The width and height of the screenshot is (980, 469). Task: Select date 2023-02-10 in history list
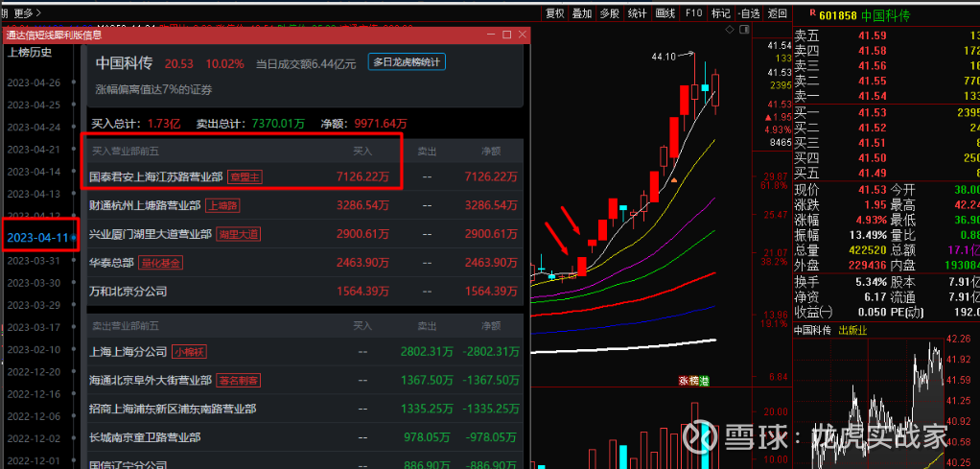(x=34, y=349)
